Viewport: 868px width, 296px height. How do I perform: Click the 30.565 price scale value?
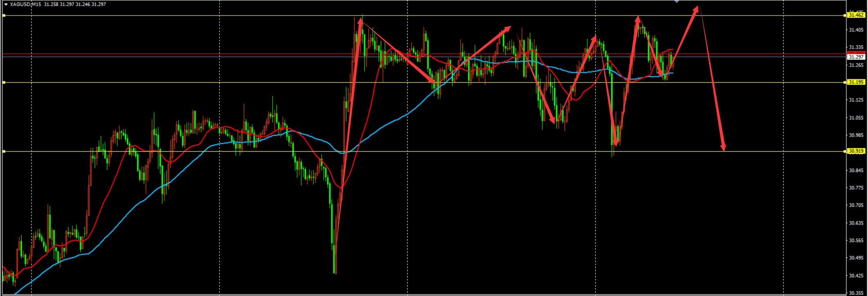856,240
